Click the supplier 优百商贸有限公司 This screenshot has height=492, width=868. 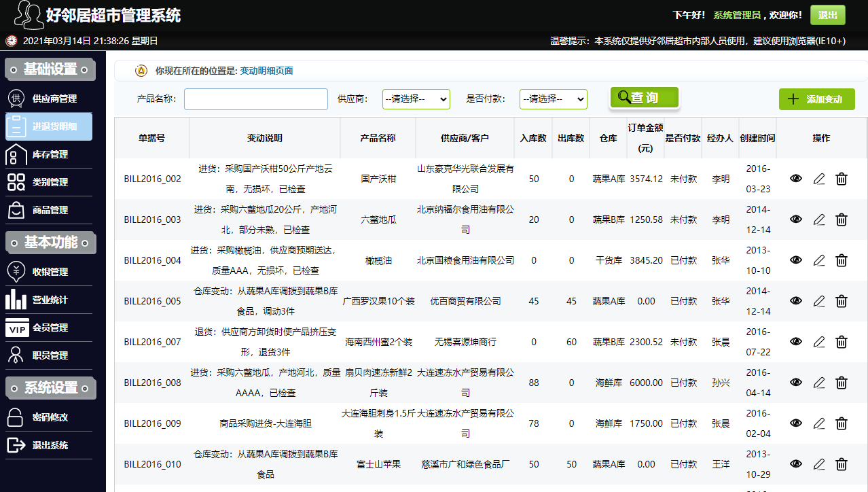click(x=465, y=301)
